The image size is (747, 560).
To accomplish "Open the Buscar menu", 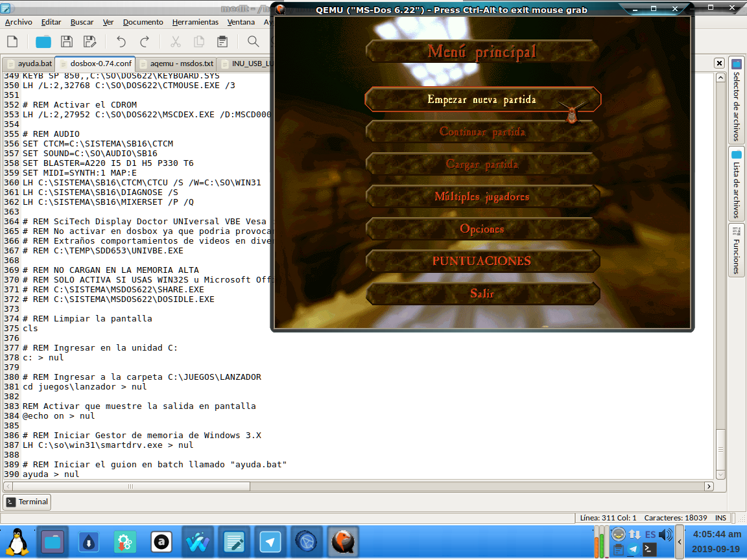I will [x=82, y=22].
